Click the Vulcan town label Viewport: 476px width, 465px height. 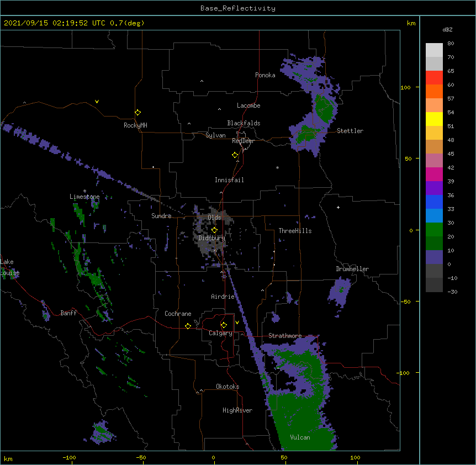(x=300, y=437)
